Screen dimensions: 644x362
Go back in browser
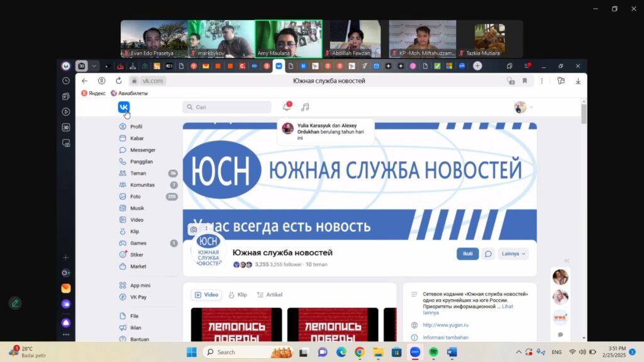pos(85,81)
